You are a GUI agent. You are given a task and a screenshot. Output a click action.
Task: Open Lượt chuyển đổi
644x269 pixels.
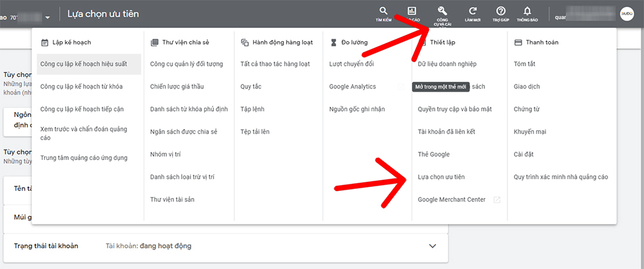coord(352,64)
